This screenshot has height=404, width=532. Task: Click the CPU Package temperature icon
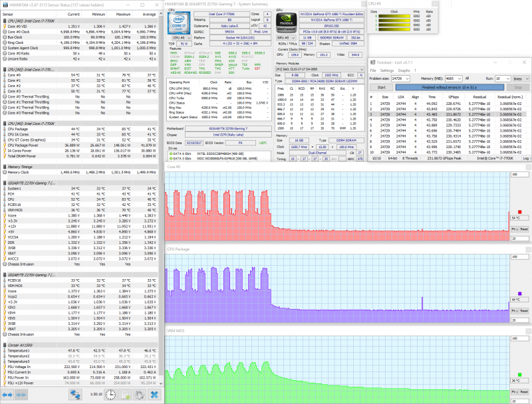click(5, 129)
